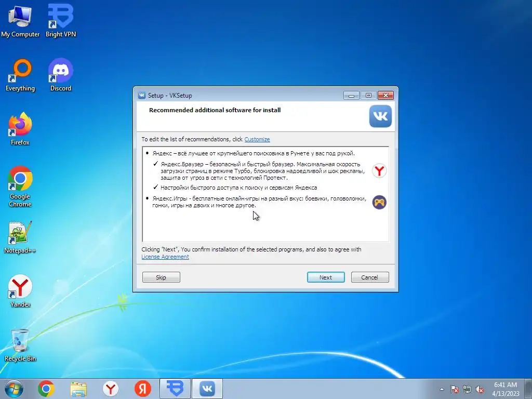This screenshot has width=532, height=399.
Task: Click the Яндекс.Игры description text
Action: tap(259, 202)
